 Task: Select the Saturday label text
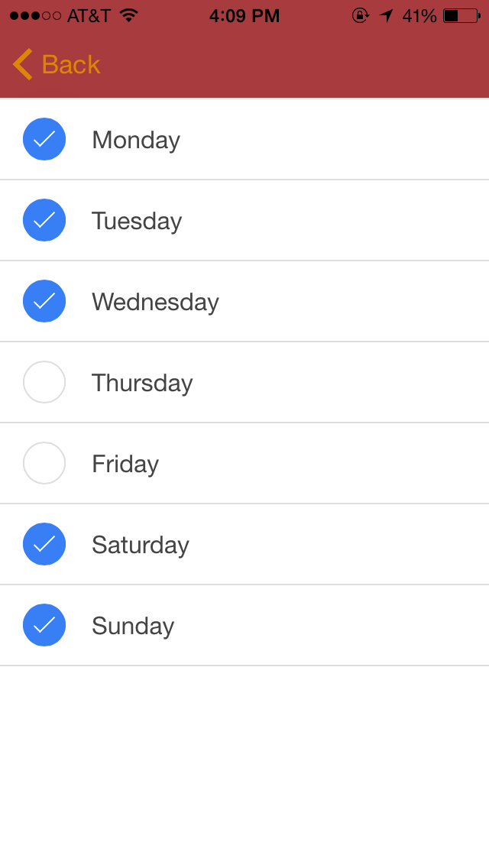click(141, 546)
